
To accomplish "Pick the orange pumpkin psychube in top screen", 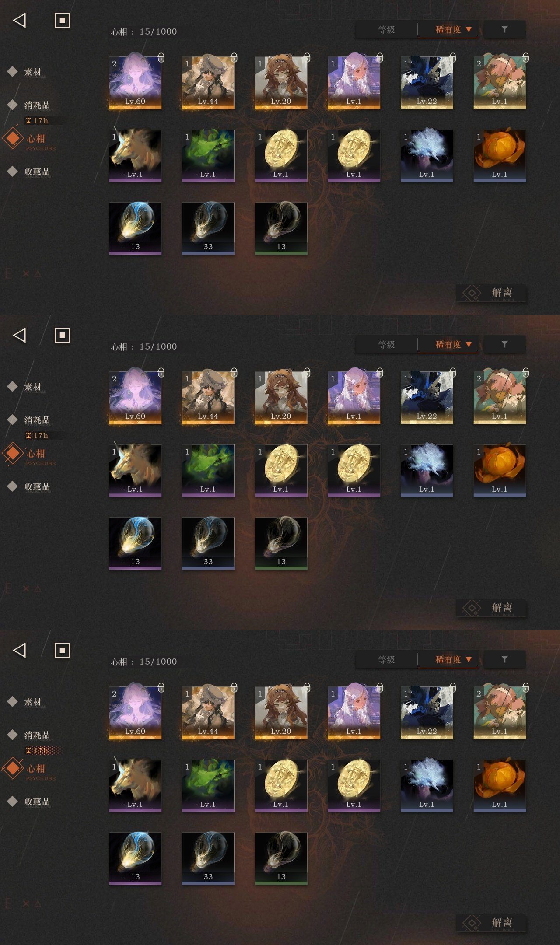I will tap(500, 155).
